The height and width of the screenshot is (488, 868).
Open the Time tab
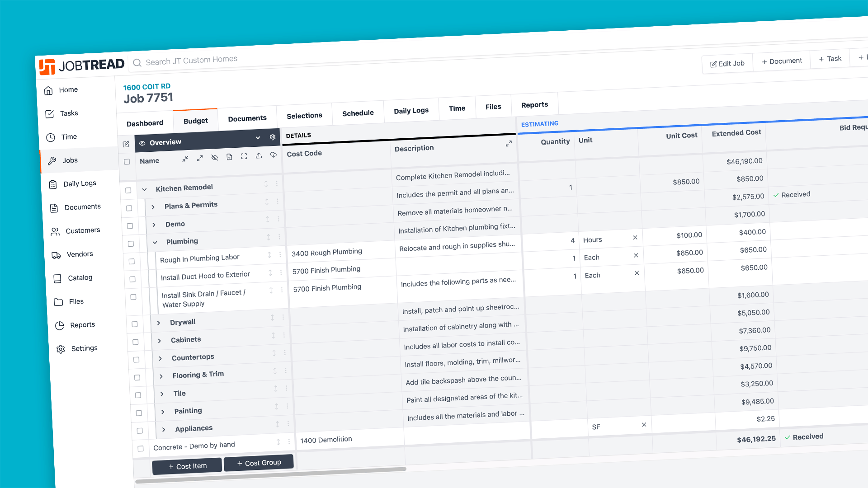(457, 108)
